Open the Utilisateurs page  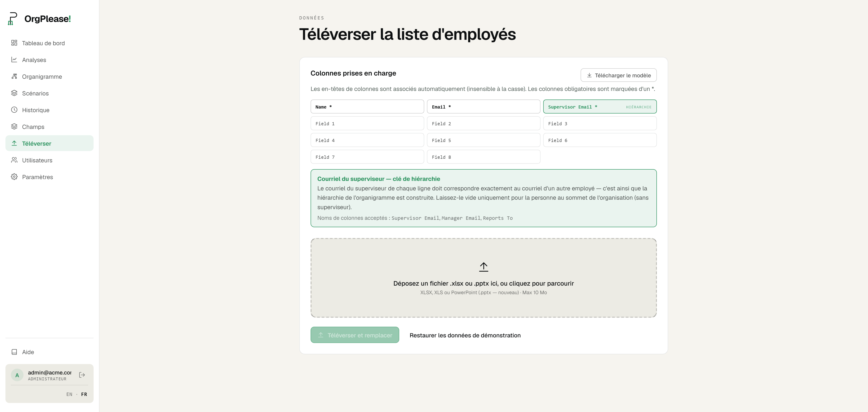50,160
